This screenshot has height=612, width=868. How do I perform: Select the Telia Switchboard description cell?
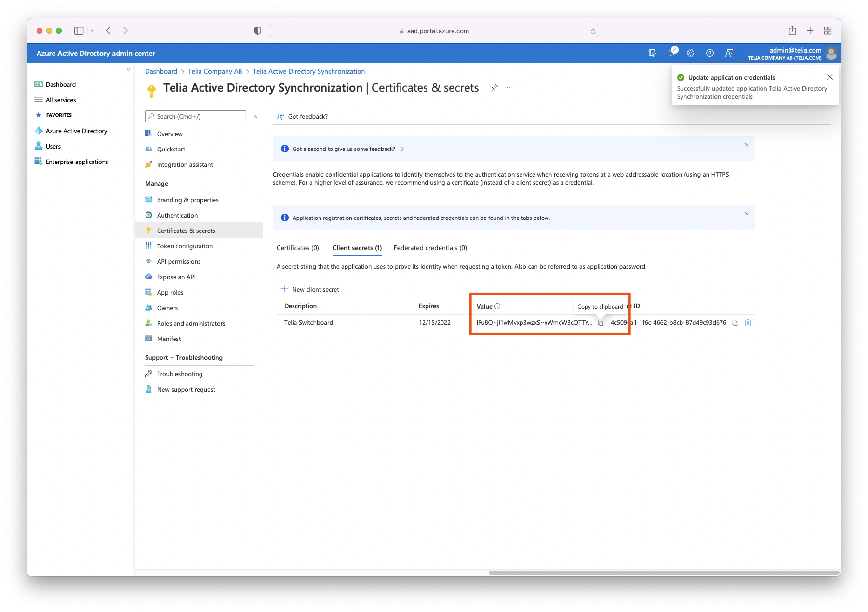308,323
